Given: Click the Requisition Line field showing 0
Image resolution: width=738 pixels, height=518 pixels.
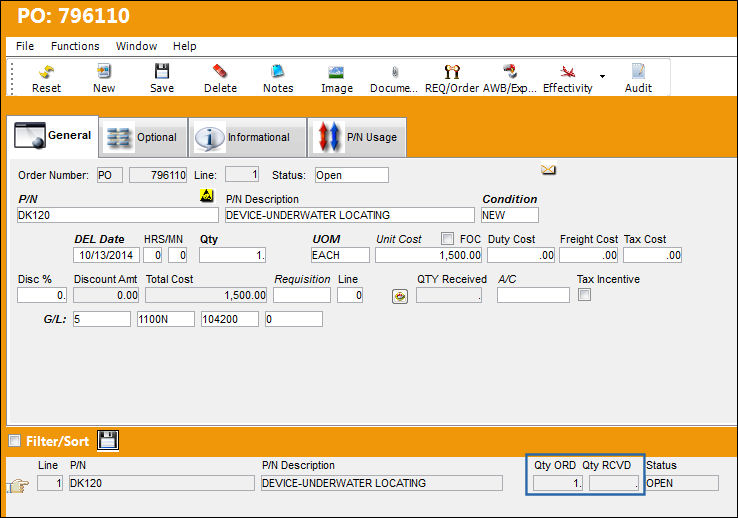Looking at the screenshot, I should point(350,295).
